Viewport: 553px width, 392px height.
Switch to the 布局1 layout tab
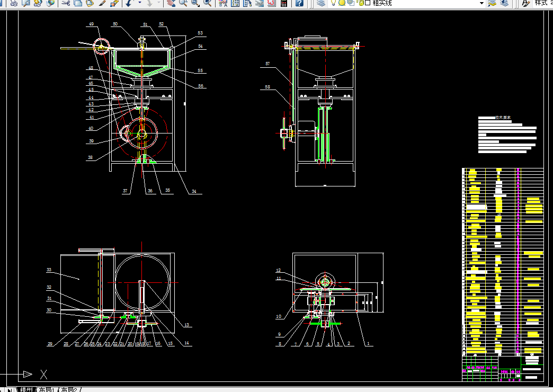[47, 389]
